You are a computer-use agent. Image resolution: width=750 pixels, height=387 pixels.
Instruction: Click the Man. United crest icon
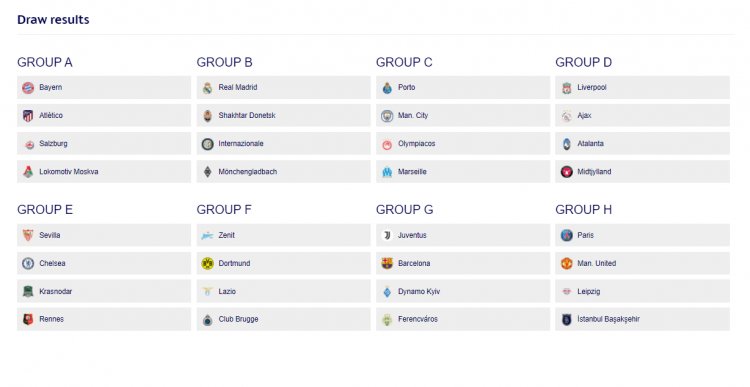point(567,263)
